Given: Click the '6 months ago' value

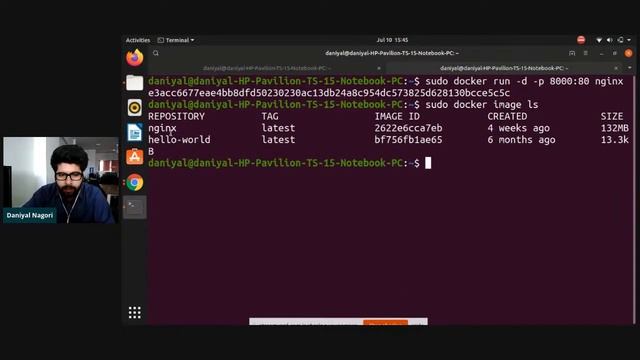Looking at the screenshot, I should (x=521, y=140).
